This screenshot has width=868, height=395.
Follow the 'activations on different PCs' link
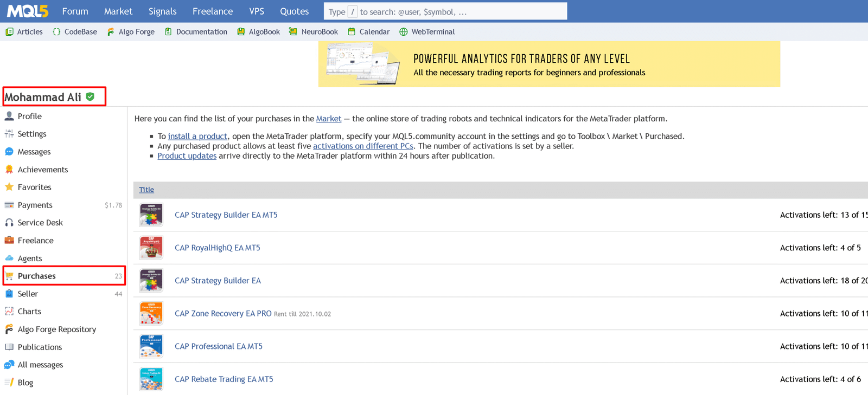click(x=363, y=146)
